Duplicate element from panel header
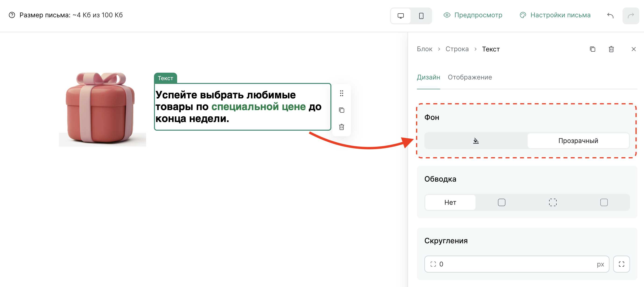 click(593, 49)
